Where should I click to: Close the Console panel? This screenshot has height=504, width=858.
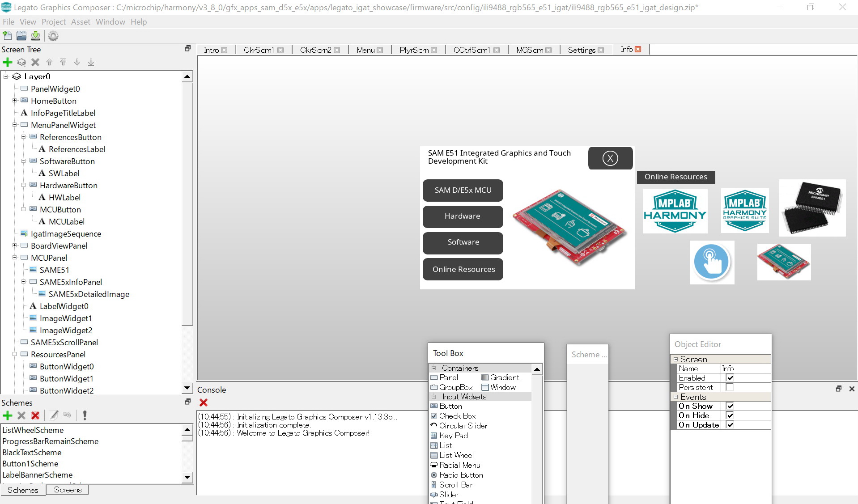coord(852,389)
